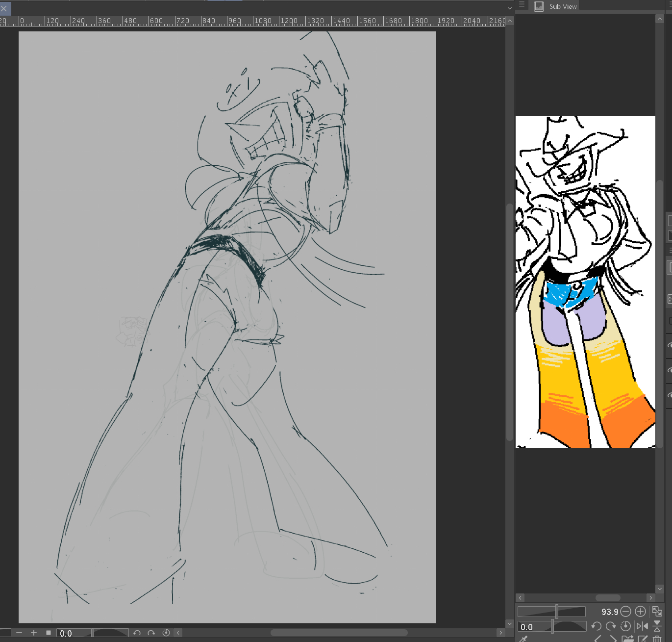672x642 pixels.
Task: Zoom in the canvas with plus button
Action: pyautogui.click(x=34, y=633)
